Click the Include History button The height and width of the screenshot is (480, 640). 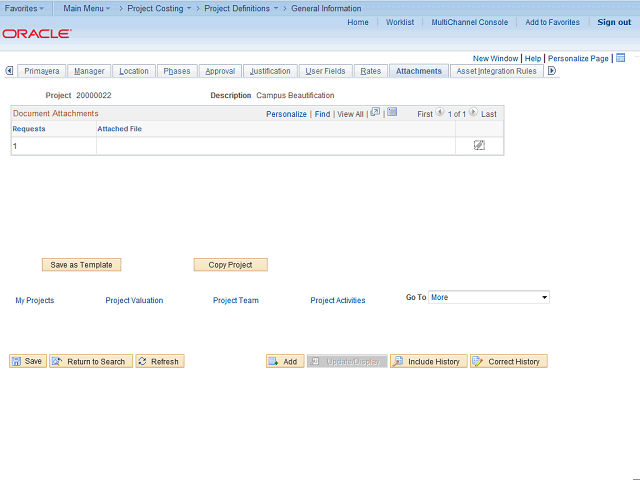coord(429,361)
